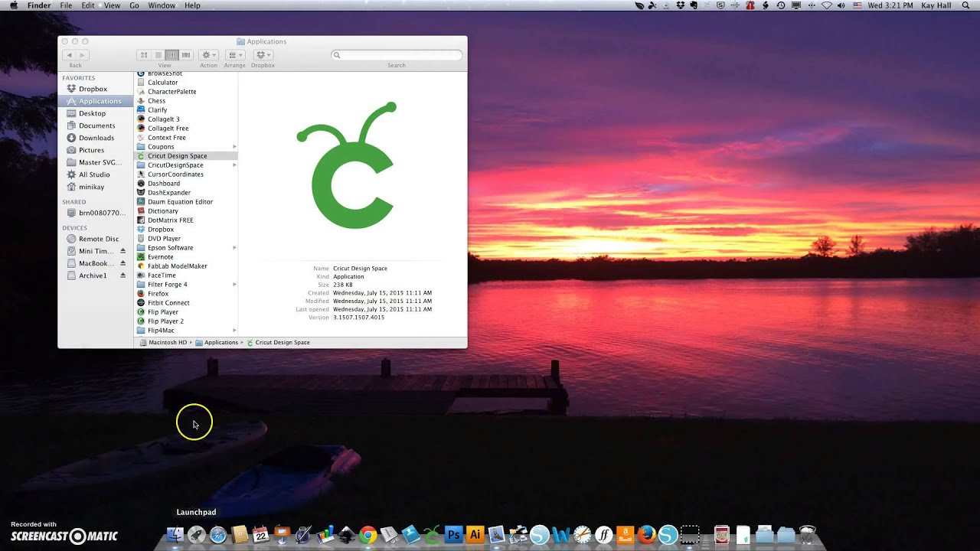Focus the Finder search field
The height and width of the screenshot is (551, 980).
[x=397, y=55]
